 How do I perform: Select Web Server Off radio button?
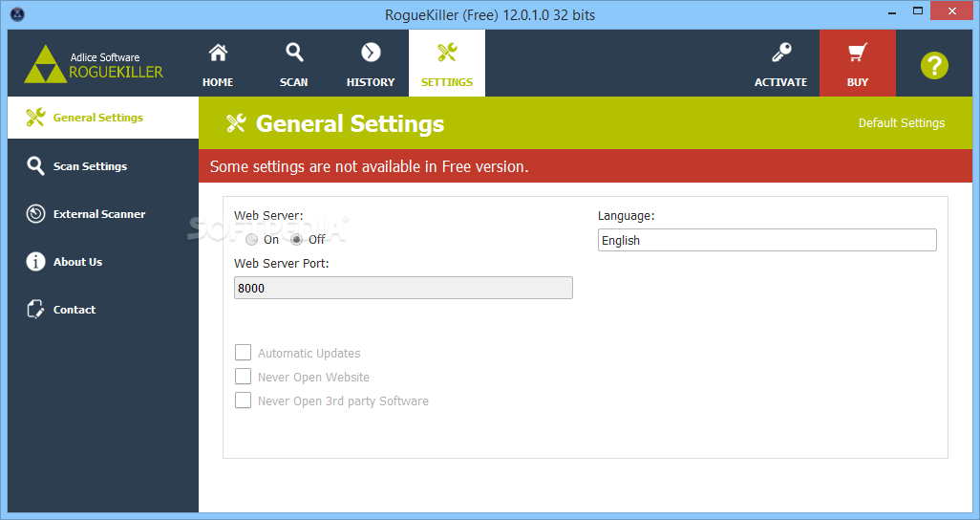pyautogui.click(x=296, y=240)
